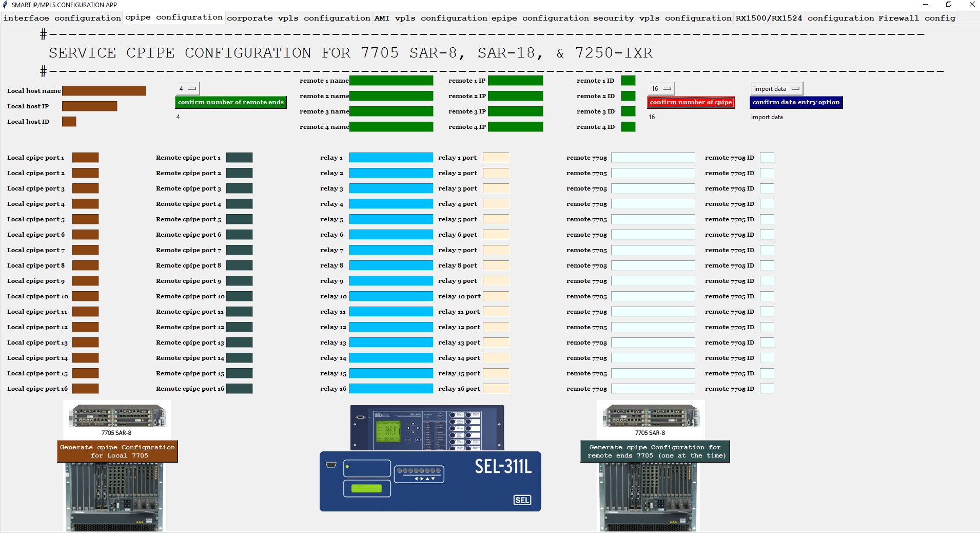
Task: Click the app feather icon in title bar
Action: pos(5,5)
